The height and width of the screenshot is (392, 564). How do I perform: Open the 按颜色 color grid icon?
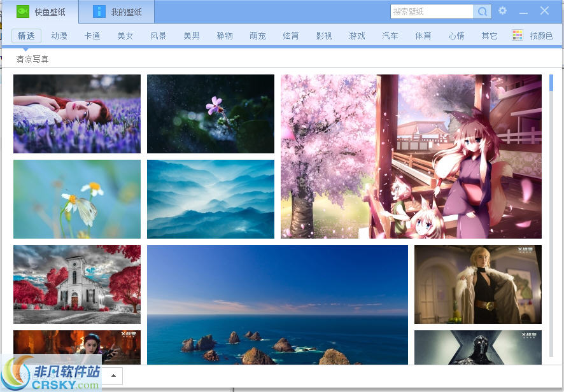coord(518,36)
